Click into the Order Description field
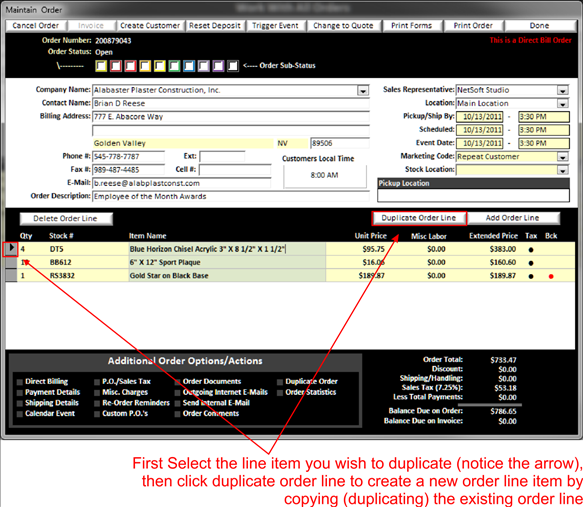 (x=231, y=196)
